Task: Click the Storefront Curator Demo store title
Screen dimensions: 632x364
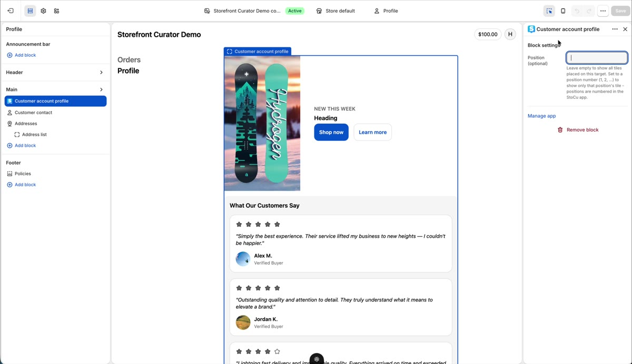Action: point(159,35)
